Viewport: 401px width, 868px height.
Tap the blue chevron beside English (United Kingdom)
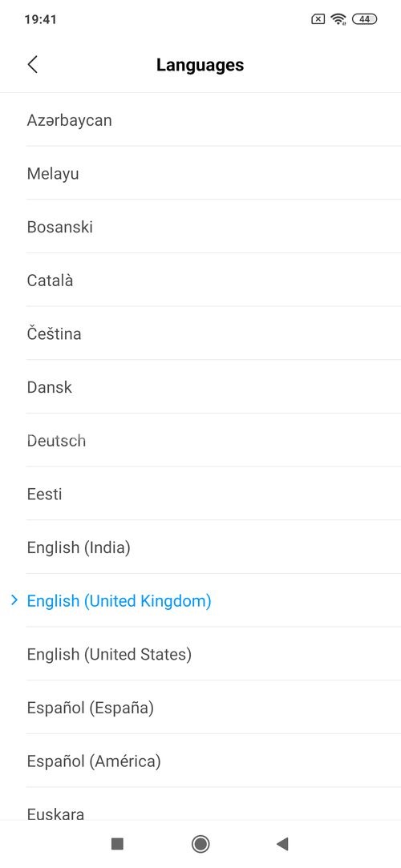point(14,600)
